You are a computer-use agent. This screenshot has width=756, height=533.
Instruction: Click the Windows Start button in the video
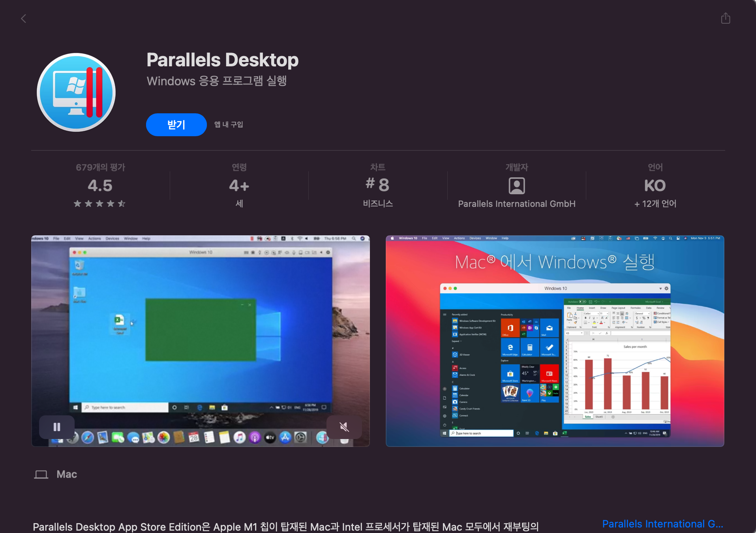[x=75, y=407]
